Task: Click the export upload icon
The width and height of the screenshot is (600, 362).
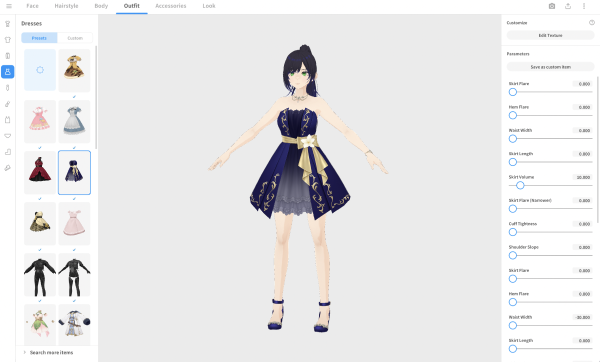Action: click(568, 6)
